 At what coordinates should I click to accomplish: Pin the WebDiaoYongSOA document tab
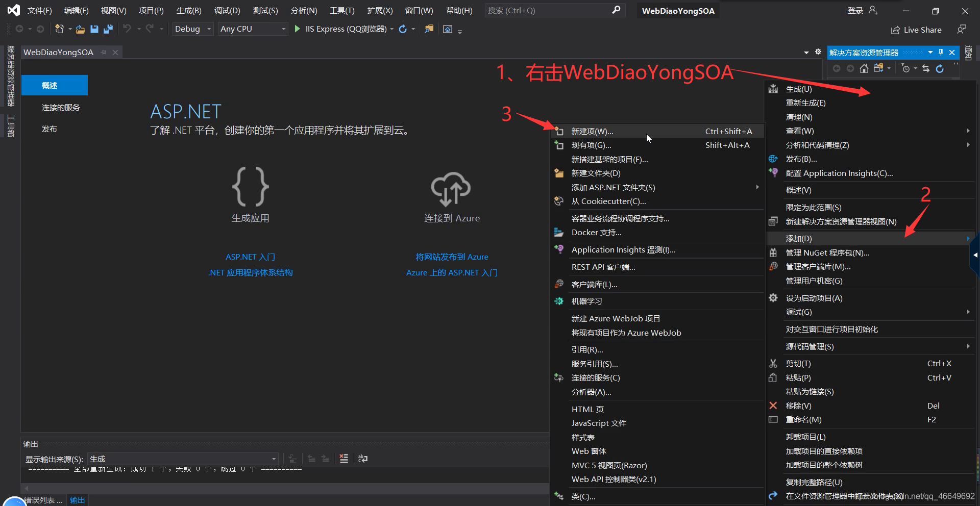point(104,52)
